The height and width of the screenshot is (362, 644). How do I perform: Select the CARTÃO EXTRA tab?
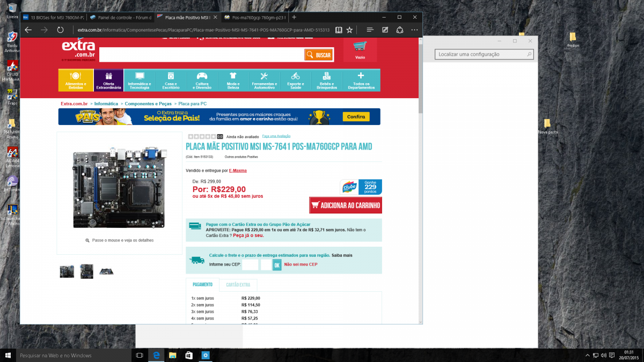pyautogui.click(x=238, y=285)
